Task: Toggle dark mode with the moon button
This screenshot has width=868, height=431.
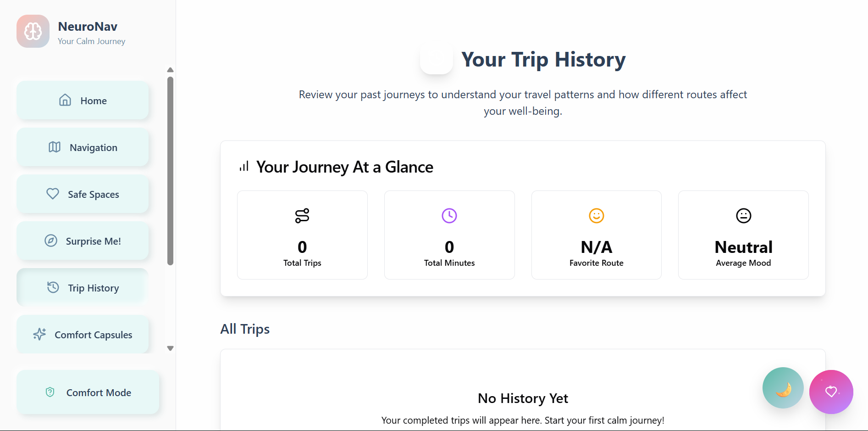Action: (783, 388)
